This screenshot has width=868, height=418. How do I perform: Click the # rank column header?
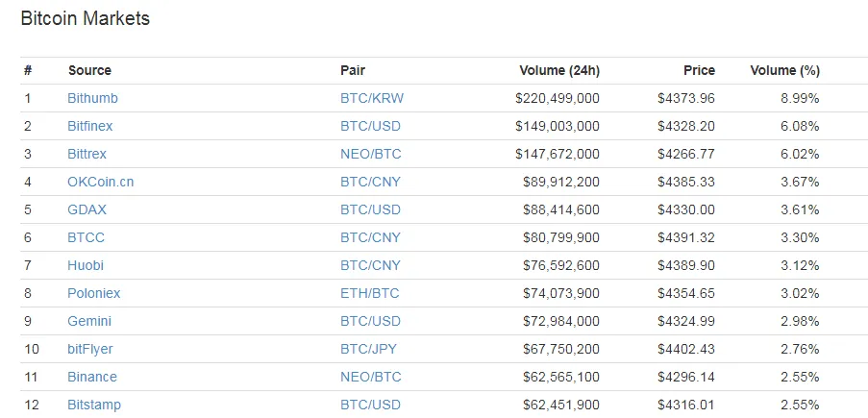28,70
